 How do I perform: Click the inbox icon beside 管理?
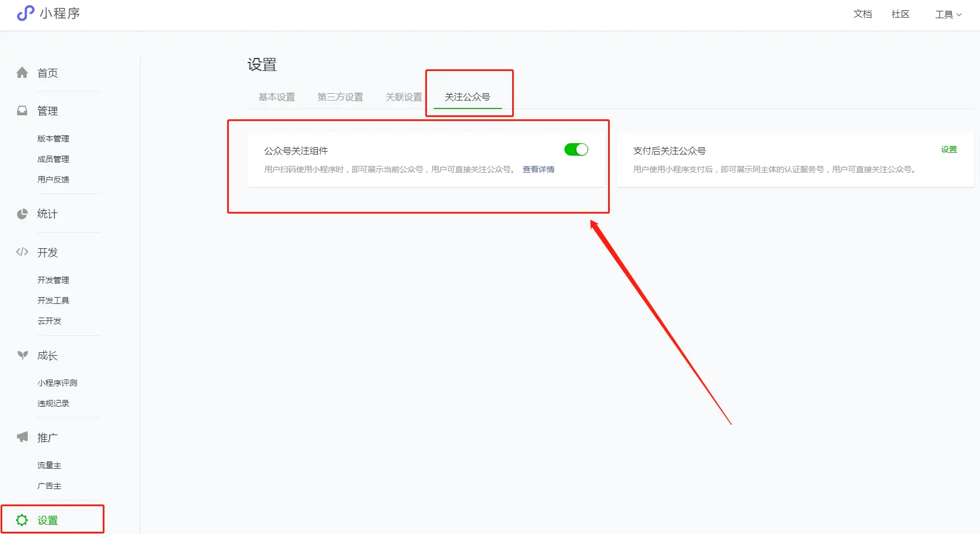pos(22,111)
